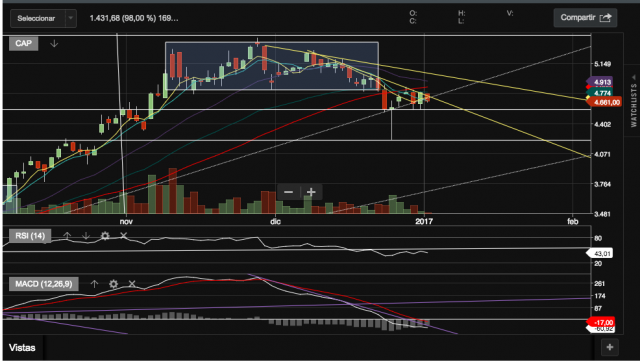Open RSI settings gear
640x362 pixels.
point(105,235)
